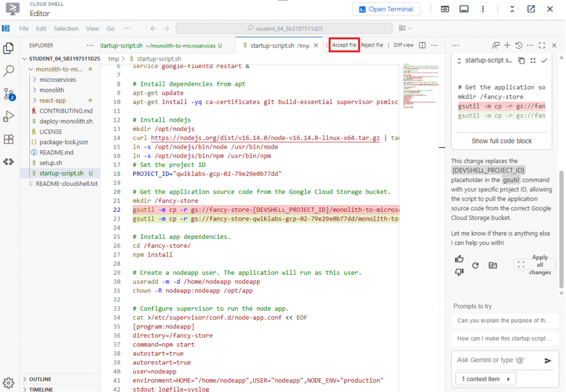Viewport: 566px width, 392px height.
Task: Open the File menu
Action: (x=24, y=29)
